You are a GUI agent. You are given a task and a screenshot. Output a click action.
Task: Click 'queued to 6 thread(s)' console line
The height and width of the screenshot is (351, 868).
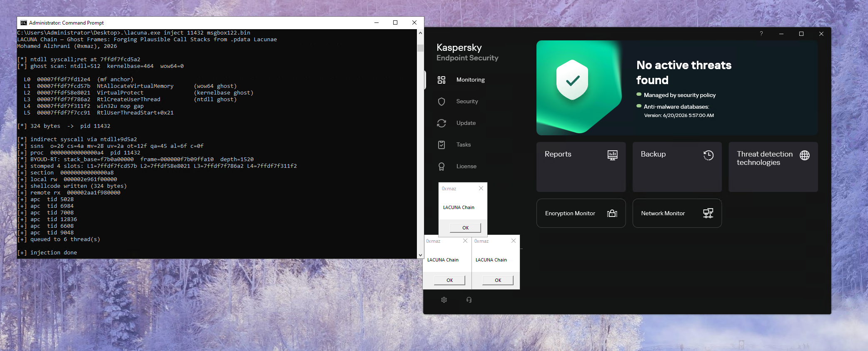tap(59, 239)
